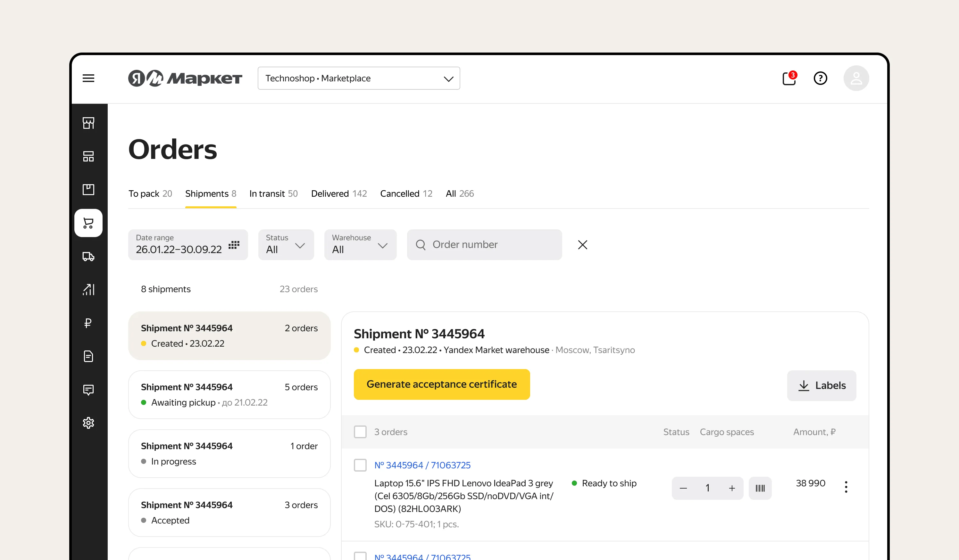Screen dimensions: 959x560
Task: Open the delivery truck sidebar icon
Action: click(88, 256)
